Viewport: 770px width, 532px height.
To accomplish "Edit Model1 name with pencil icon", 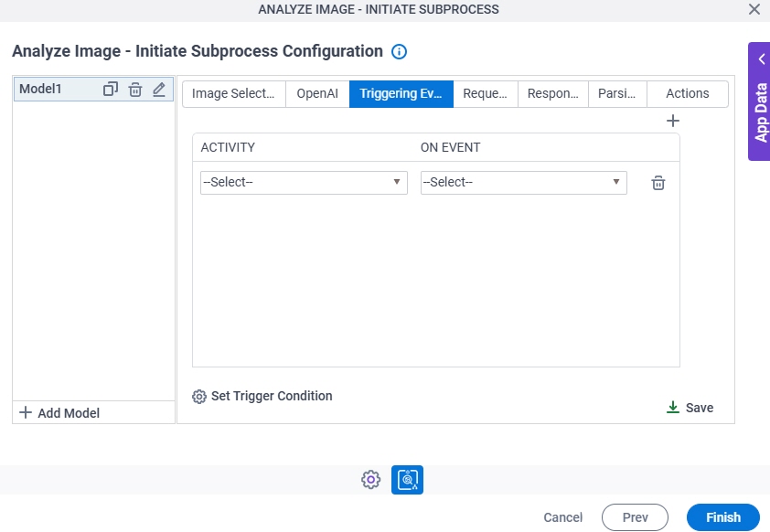I will (x=159, y=90).
